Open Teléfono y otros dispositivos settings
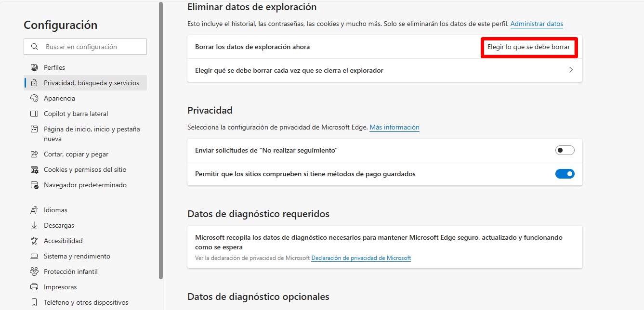 point(85,302)
